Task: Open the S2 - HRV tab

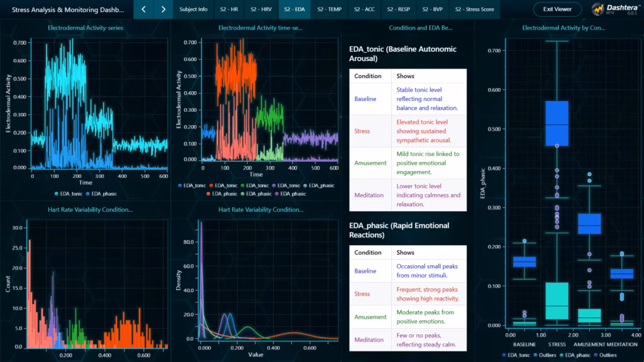Action: tap(261, 9)
